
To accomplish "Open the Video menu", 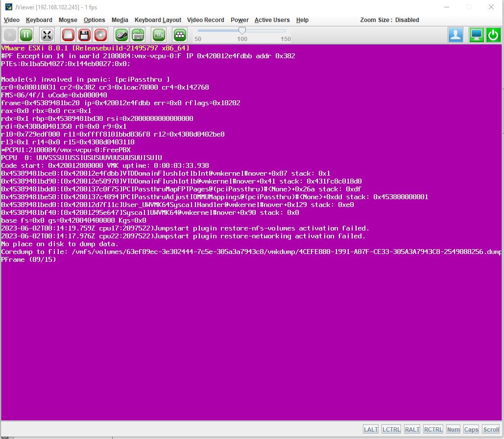I will 12,20.
